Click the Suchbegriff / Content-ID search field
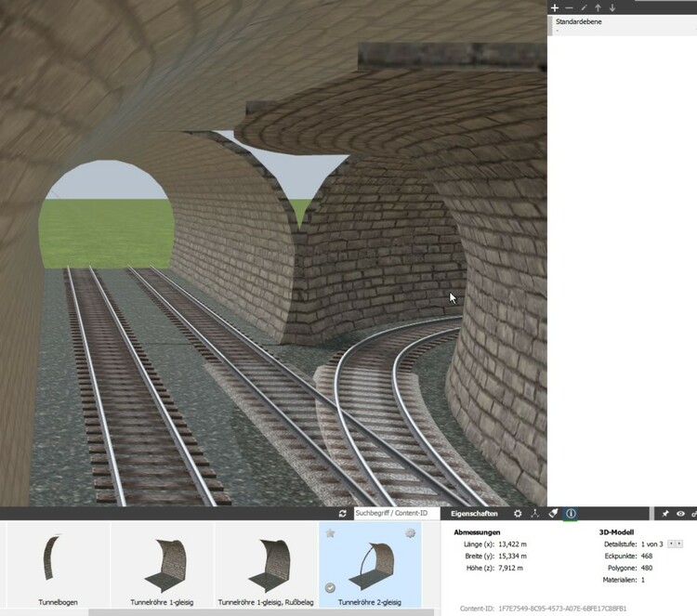This screenshot has height=616, width=697. click(397, 513)
